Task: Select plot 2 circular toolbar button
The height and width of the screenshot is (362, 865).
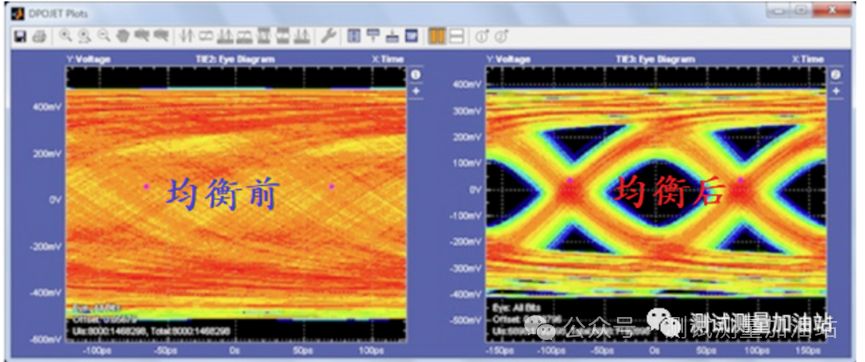Action: click(x=501, y=37)
